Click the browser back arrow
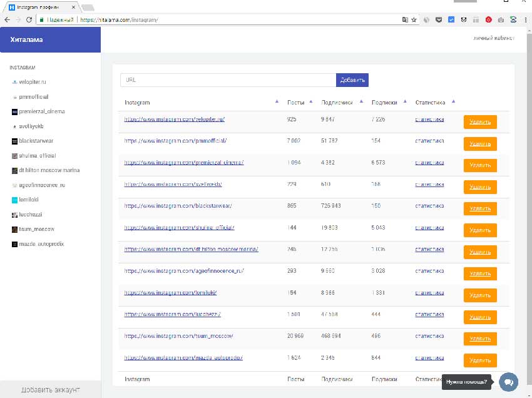 [7, 19]
